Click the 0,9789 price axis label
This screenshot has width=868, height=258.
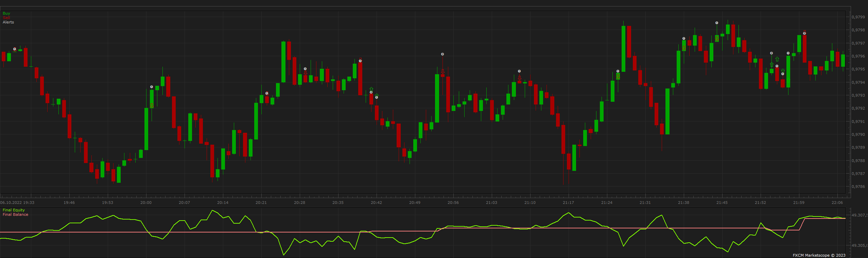click(x=858, y=147)
